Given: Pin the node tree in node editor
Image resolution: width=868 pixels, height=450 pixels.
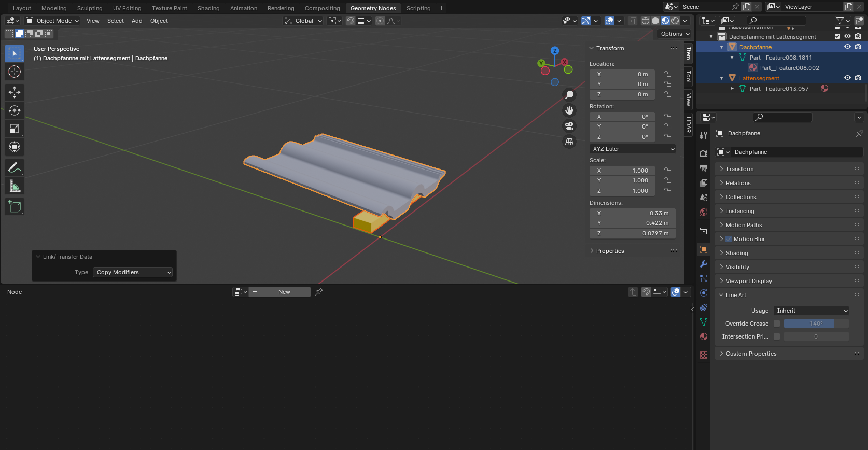Looking at the screenshot, I should point(319,292).
